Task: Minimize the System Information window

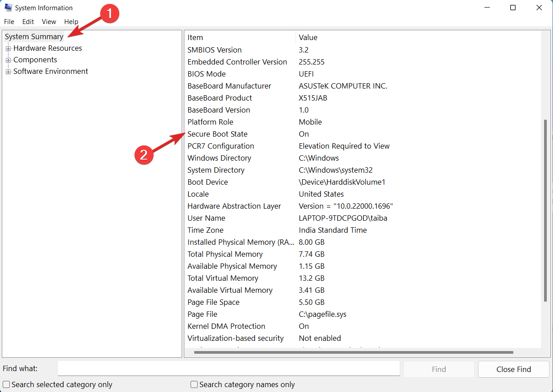Action: (x=487, y=8)
